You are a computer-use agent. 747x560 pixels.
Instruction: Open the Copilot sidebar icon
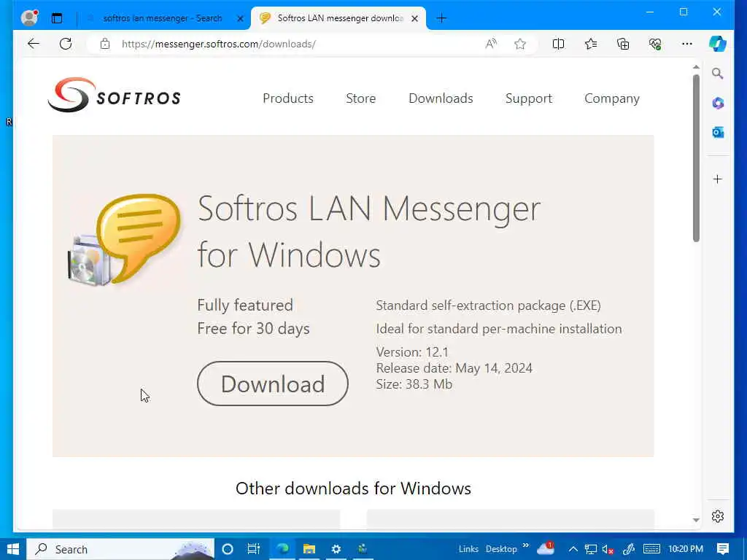[718, 44]
